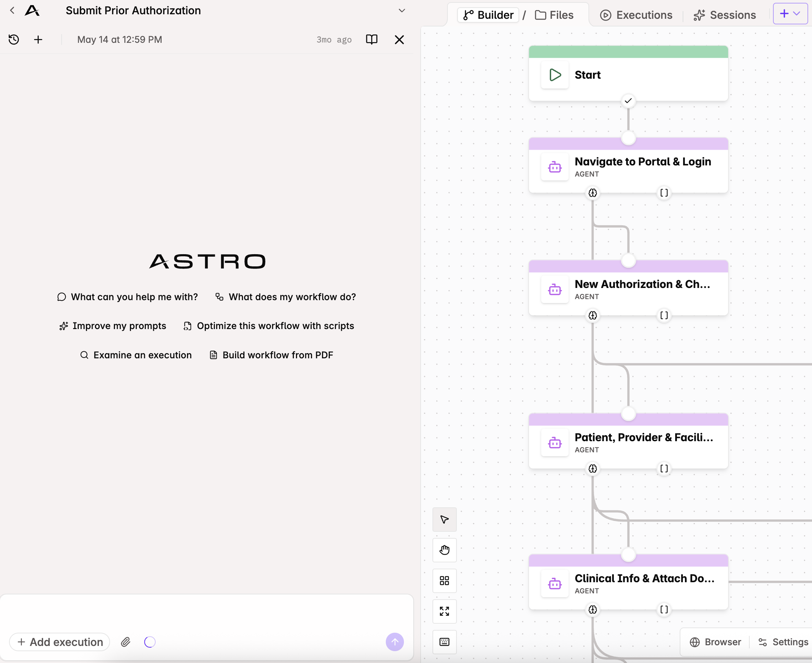The width and height of the screenshot is (812, 663).
Task: Click brackets icon under Navigate to Portal & Login
Action: [664, 193]
